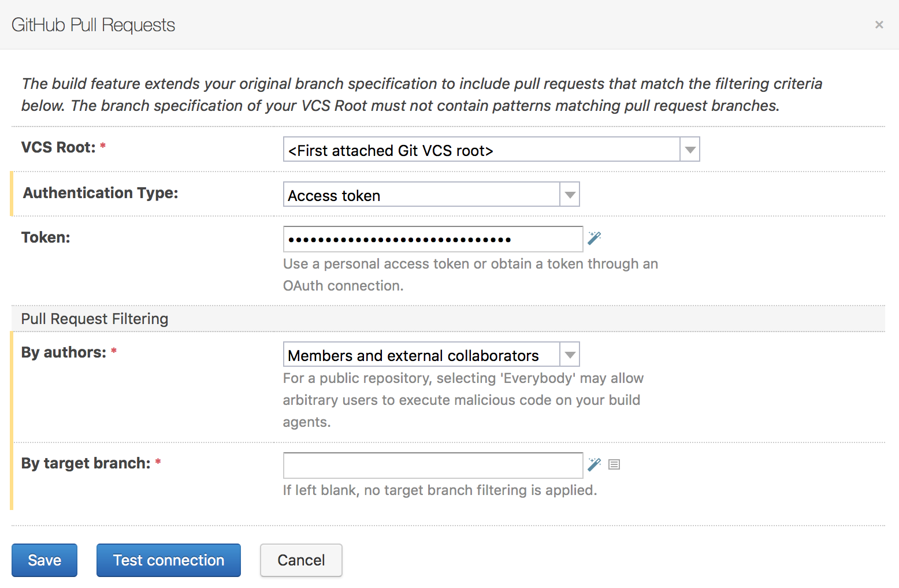Click the 'VCS Root:' label
The width and height of the screenshot is (899, 588).
point(58,147)
